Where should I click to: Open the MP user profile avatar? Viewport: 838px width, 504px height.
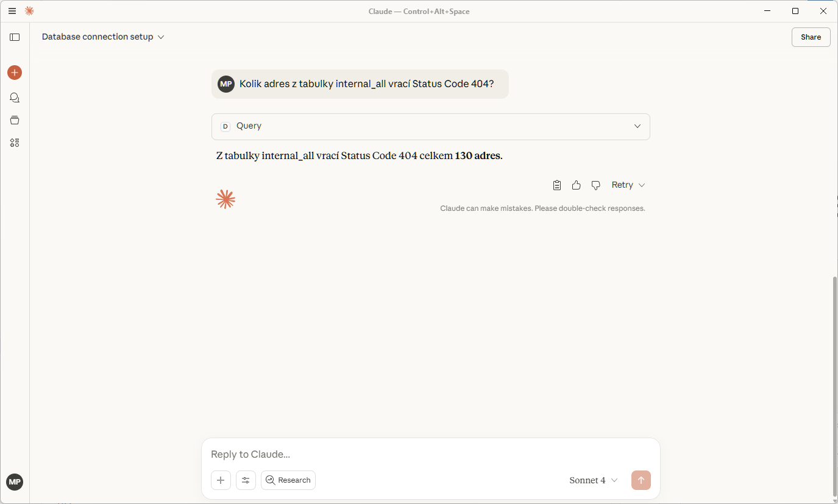(15, 482)
